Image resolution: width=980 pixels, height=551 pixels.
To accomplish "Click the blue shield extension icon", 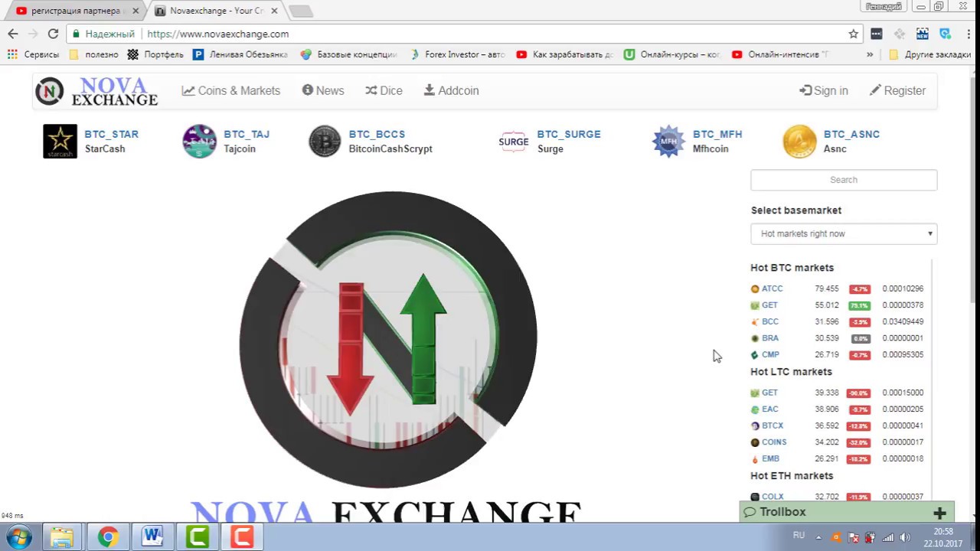I will (x=946, y=34).
